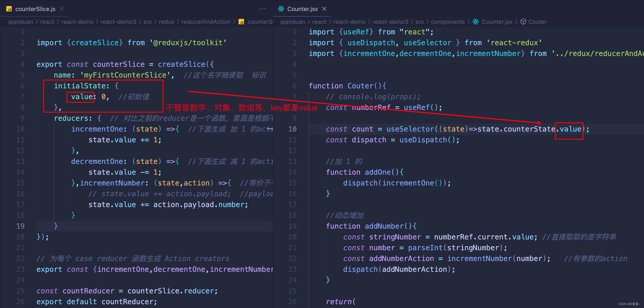Select 'reducerAndAction' in the left breadcrumb
This screenshot has width=644, height=308.
(x=206, y=22)
